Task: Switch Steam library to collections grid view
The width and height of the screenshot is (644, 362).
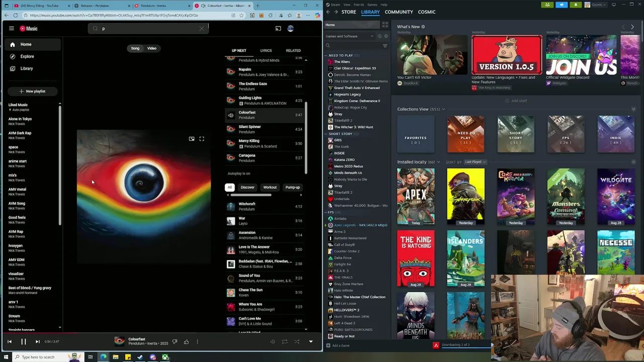Action: tap(385, 25)
